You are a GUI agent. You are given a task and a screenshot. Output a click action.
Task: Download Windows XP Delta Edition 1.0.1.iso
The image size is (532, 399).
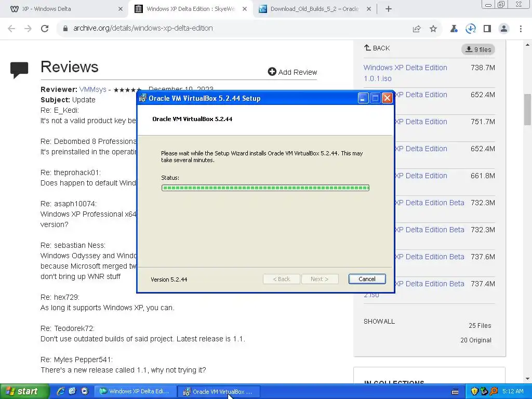[405, 73]
